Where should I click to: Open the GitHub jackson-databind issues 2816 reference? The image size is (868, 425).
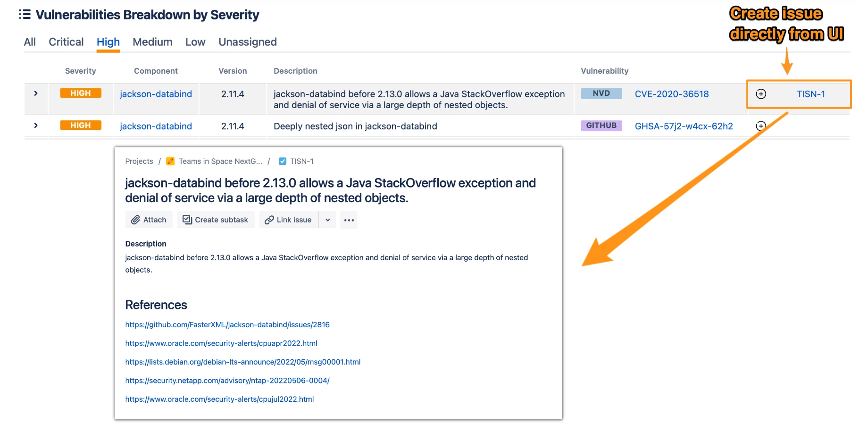(227, 324)
